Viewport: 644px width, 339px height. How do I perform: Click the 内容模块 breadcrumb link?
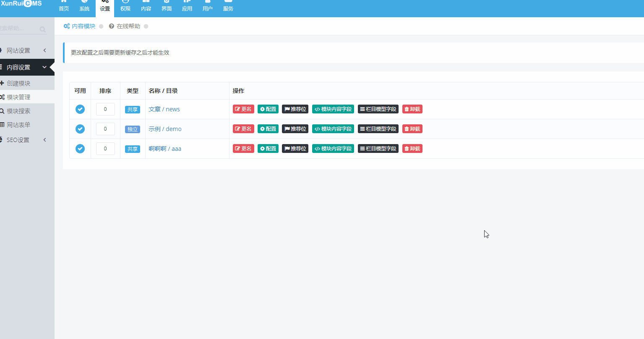coord(80,26)
